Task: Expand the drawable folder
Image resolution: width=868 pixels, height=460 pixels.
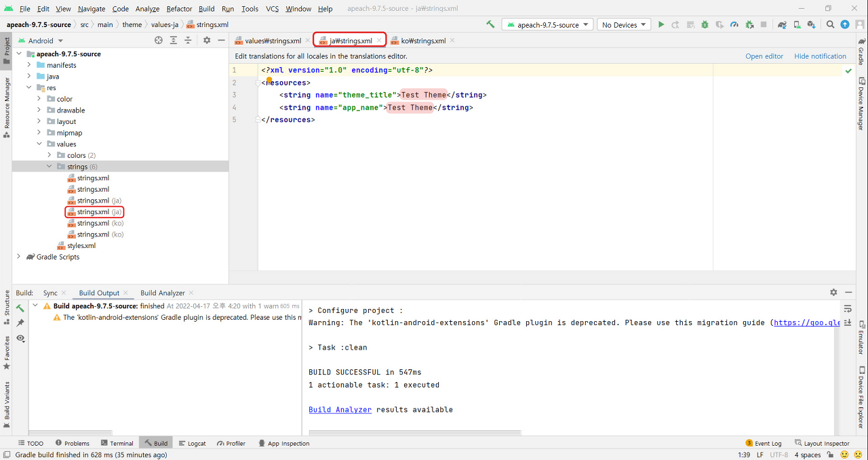Action: (39, 110)
